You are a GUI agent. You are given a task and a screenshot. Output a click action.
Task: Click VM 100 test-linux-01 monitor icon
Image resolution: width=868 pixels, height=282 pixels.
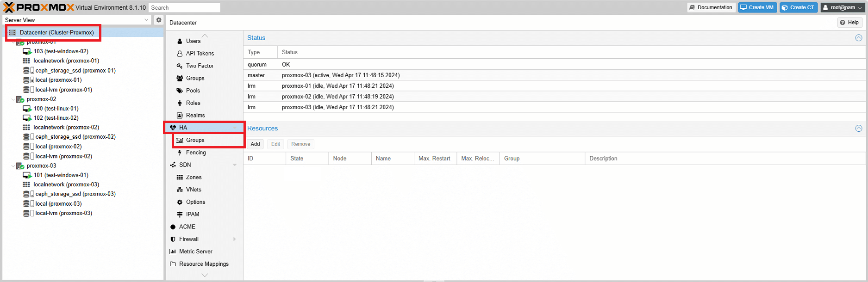click(x=27, y=109)
